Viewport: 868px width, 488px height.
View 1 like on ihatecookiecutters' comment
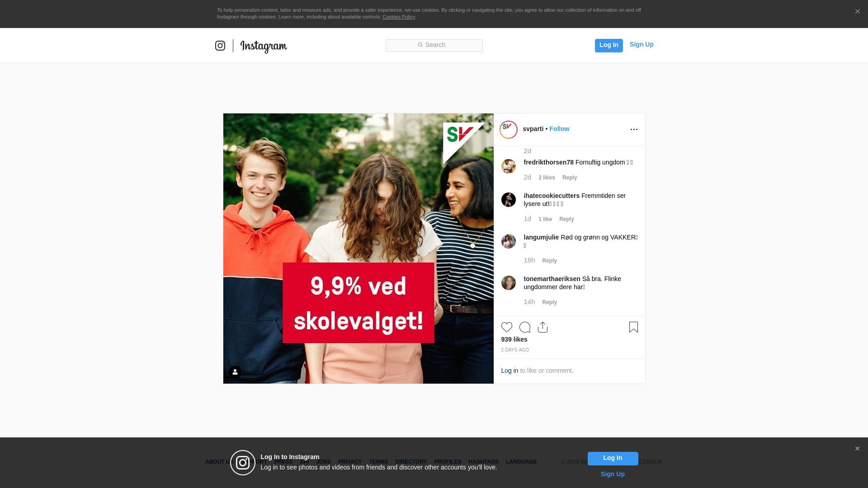tap(545, 219)
